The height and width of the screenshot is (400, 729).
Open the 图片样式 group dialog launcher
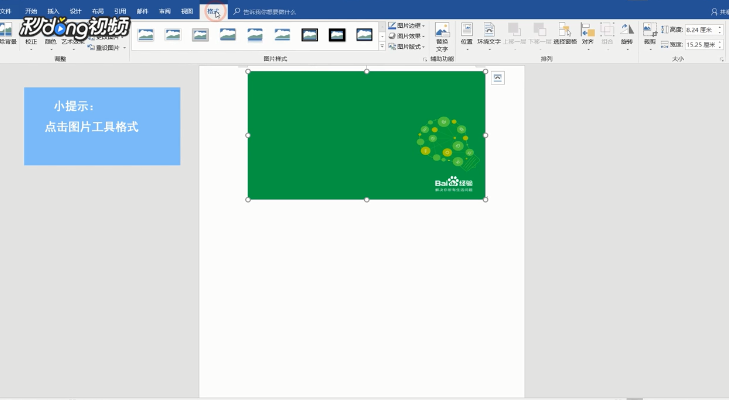coord(424,59)
